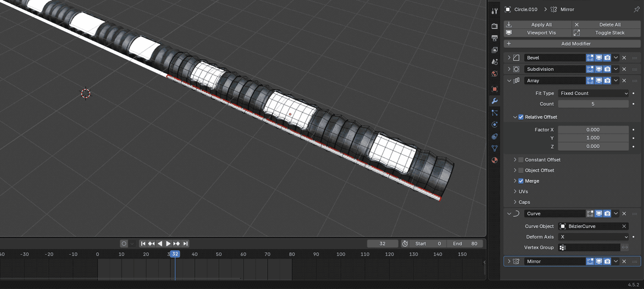Click the stopwatch icon beside the Start frame
This screenshot has width=644, height=289.
(x=405, y=243)
